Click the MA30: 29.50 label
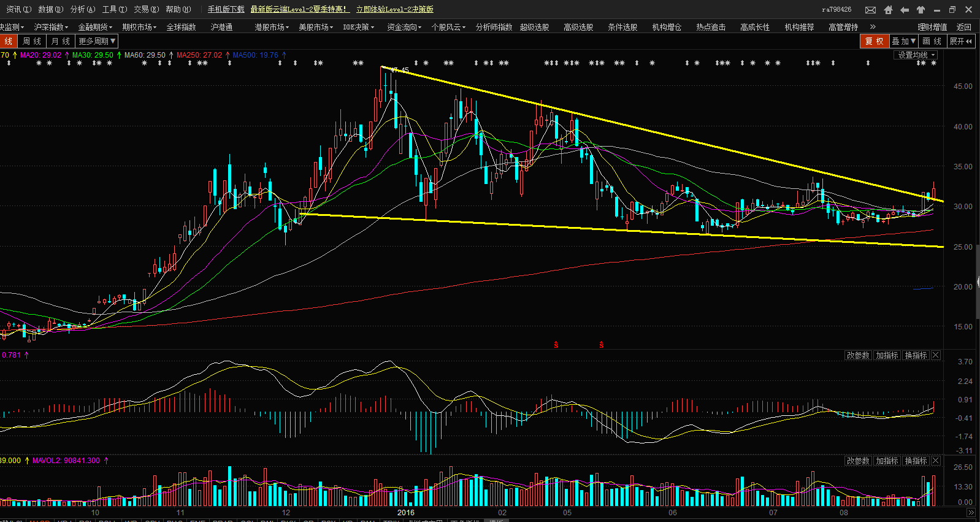 [x=93, y=55]
